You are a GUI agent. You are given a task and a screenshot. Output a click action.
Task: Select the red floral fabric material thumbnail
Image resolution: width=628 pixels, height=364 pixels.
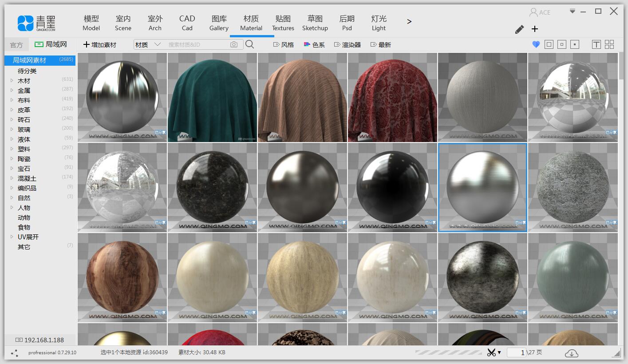tap(392, 98)
